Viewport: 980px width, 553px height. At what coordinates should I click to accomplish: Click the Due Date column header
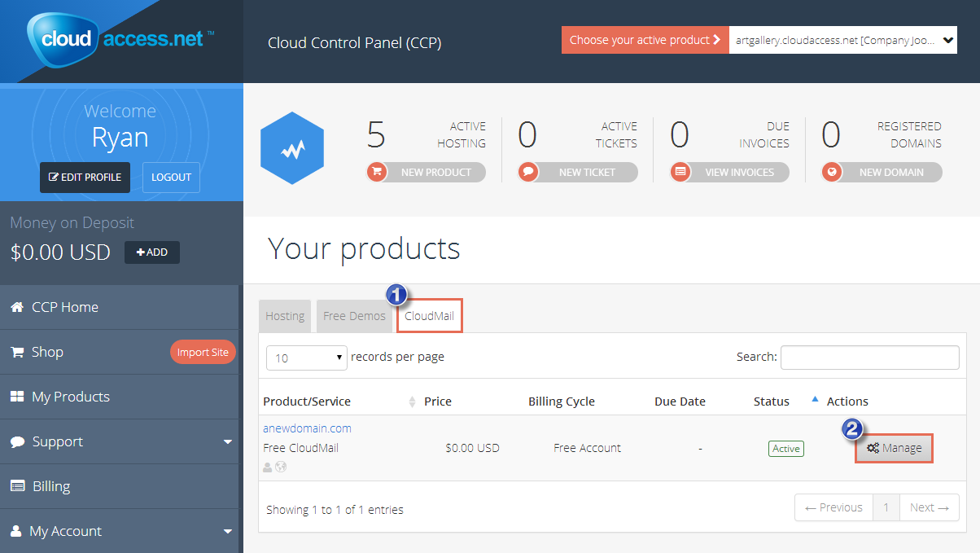coord(680,402)
